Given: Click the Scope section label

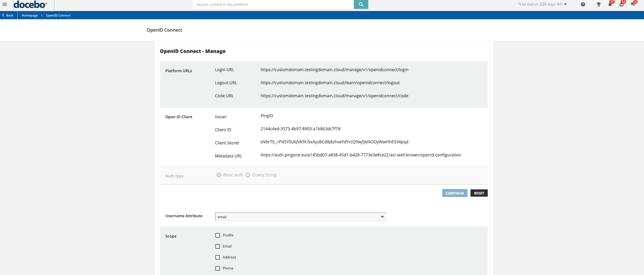Looking at the screenshot, I should (x=171, y=236).
